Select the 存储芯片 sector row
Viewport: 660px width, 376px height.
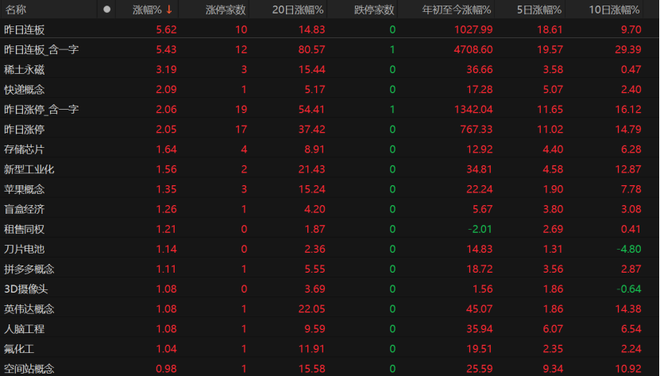pyautogui.click(x=329, y=149)
